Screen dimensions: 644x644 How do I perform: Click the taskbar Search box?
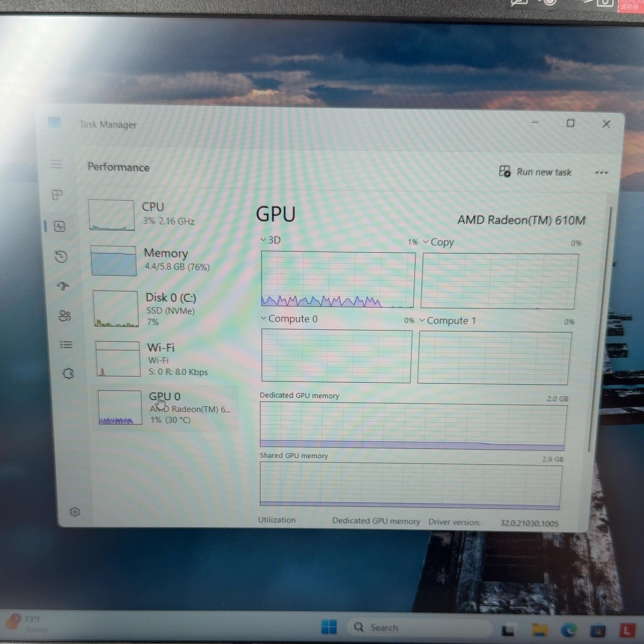pos(419,627)
